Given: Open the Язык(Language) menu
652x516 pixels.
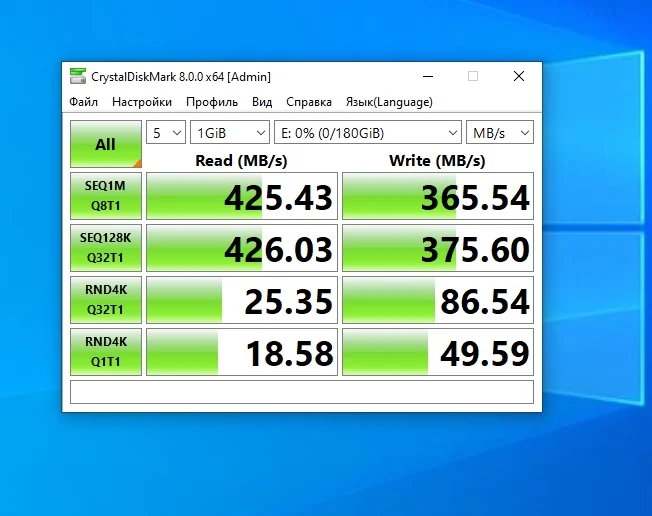Looking at the screenshot, I should 389,102.
